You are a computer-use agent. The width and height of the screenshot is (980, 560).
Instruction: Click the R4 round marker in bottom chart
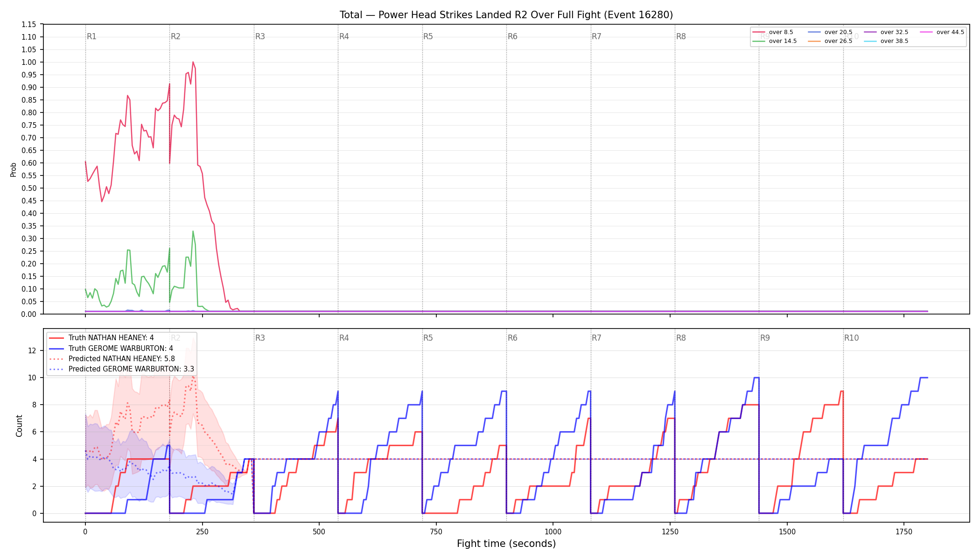[x=344, y=338]
